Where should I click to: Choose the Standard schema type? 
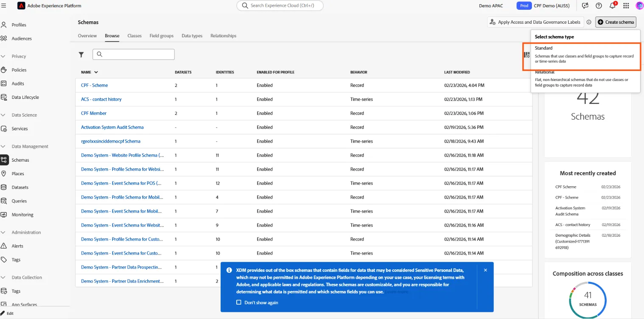(x=585, y=55)
